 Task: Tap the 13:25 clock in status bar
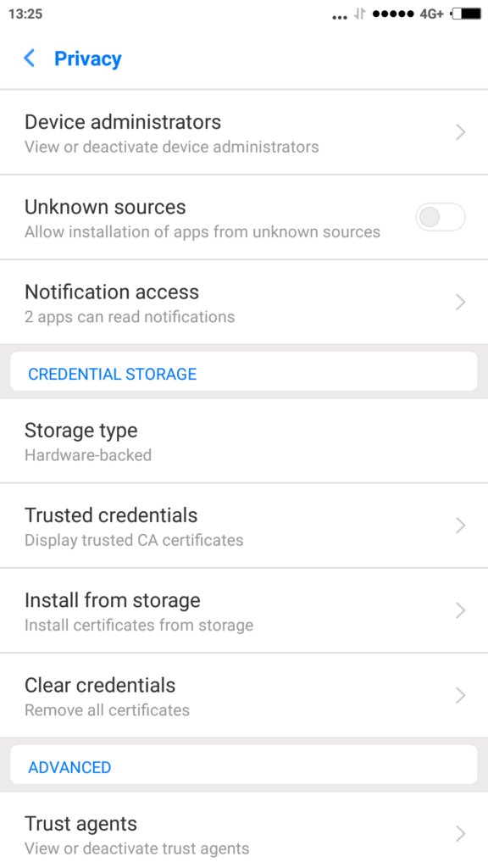(x=25, y=14)
